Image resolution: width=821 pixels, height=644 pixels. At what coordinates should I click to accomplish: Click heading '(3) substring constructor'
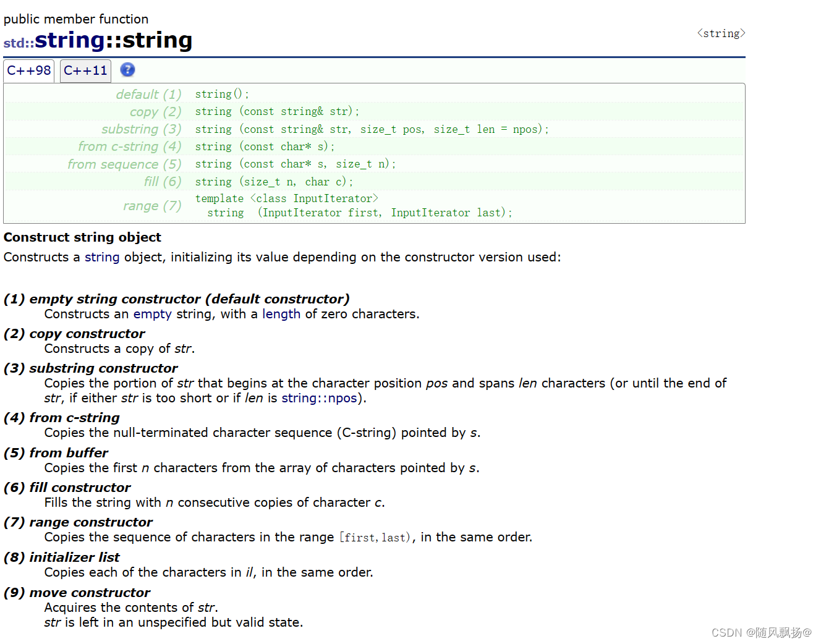click(x=91, y=368)
